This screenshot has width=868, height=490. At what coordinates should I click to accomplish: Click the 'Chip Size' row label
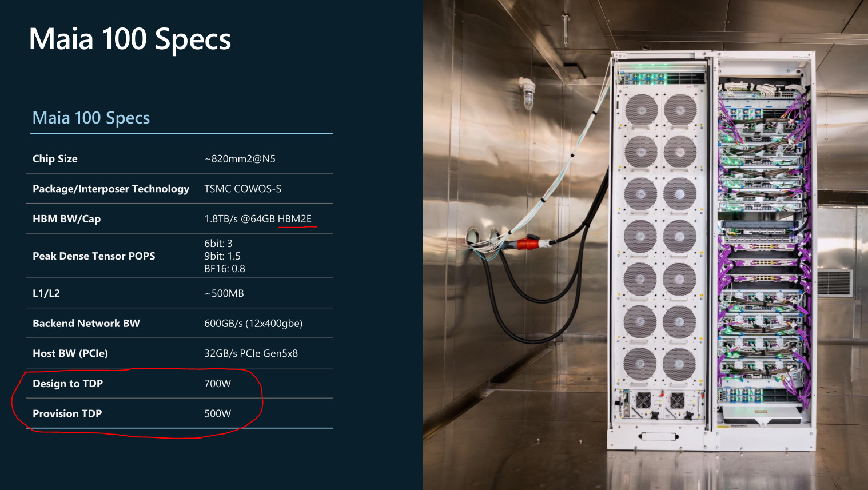(x=55, y=159)
